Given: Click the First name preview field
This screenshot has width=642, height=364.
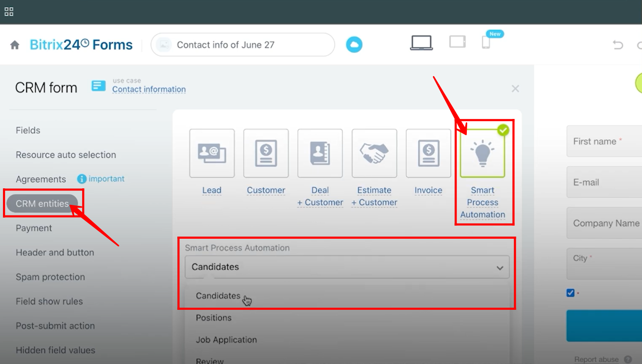Looking at the screenshot, I should 604,141.
